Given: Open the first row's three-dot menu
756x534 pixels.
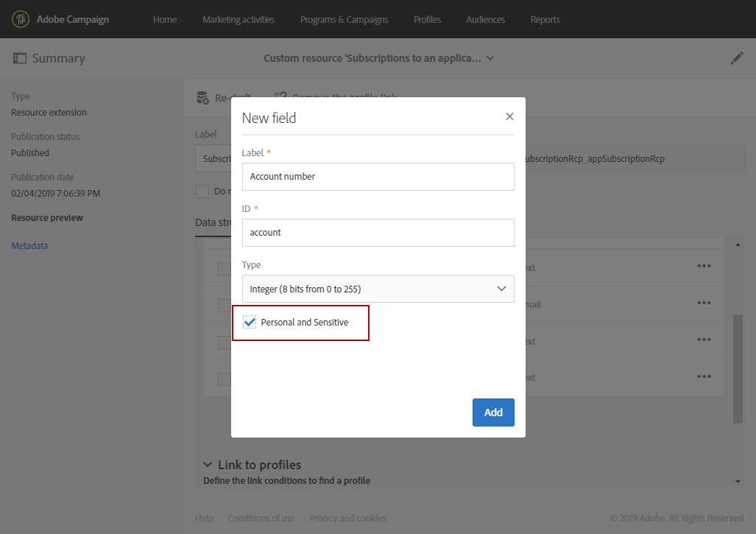Looking at the screenshot, I should coord(704,267).
